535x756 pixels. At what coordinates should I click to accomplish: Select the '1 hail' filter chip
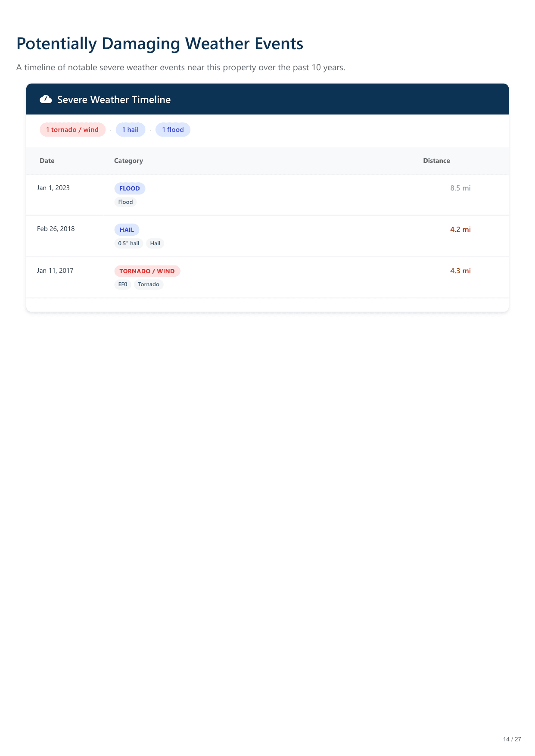pyautogui.click(x=130, y=130)
